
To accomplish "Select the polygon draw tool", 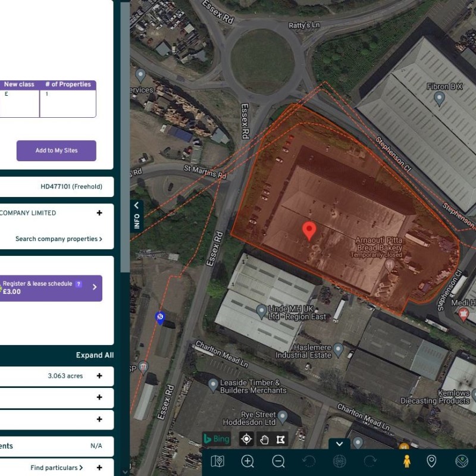I will [x=281, y=439].
